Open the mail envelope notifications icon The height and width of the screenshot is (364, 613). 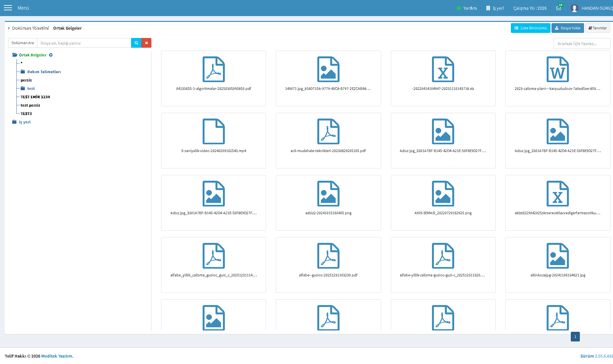[559, 8]
